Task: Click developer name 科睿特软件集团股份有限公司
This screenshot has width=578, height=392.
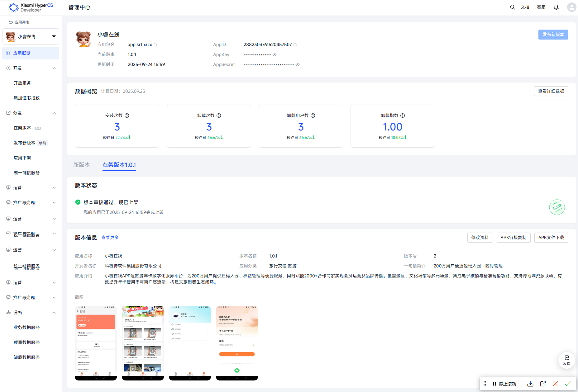Action: point(133,266)
